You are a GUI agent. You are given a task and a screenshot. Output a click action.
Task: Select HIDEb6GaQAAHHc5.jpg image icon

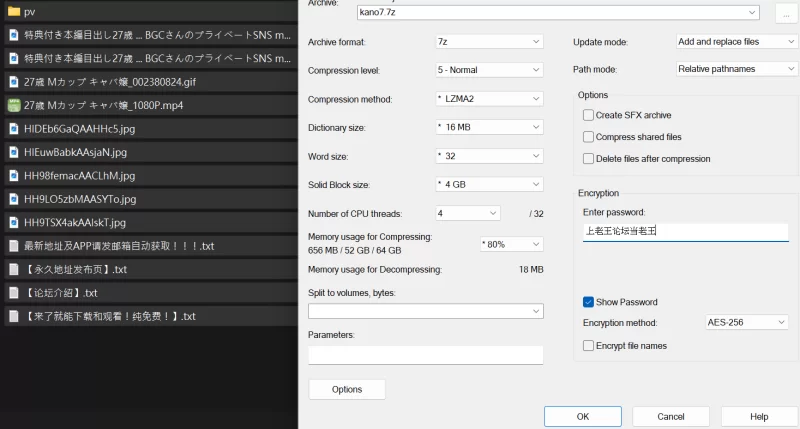(x=14, y=129)
